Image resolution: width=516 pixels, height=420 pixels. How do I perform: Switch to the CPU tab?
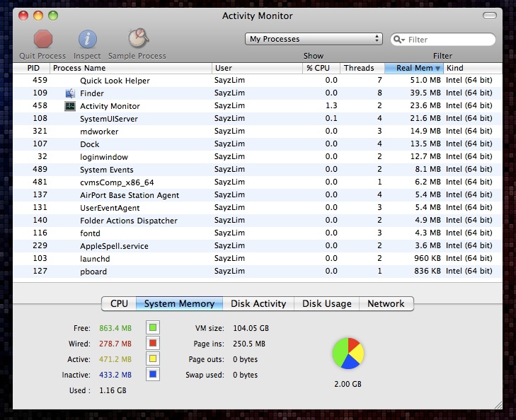(x=119, y=303)
